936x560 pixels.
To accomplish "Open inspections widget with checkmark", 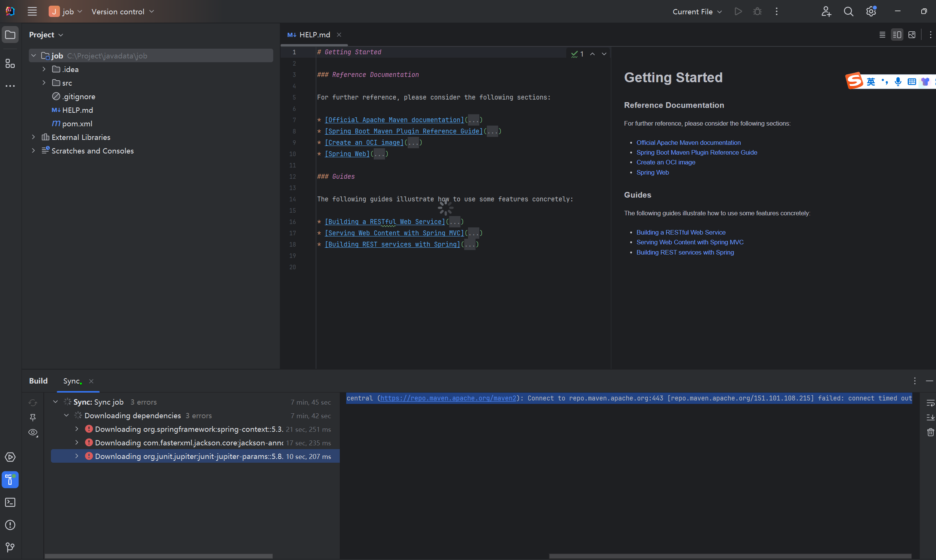I will [577, 54].
